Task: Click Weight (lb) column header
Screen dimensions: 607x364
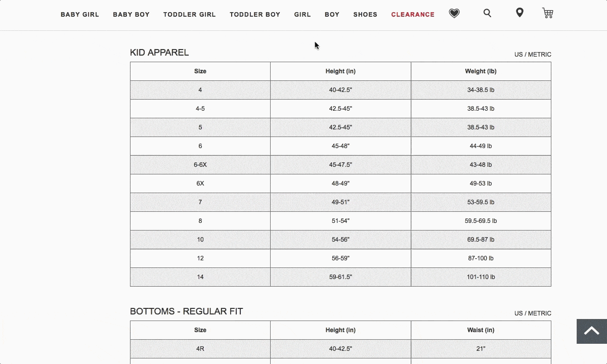Action: (481, 71)
